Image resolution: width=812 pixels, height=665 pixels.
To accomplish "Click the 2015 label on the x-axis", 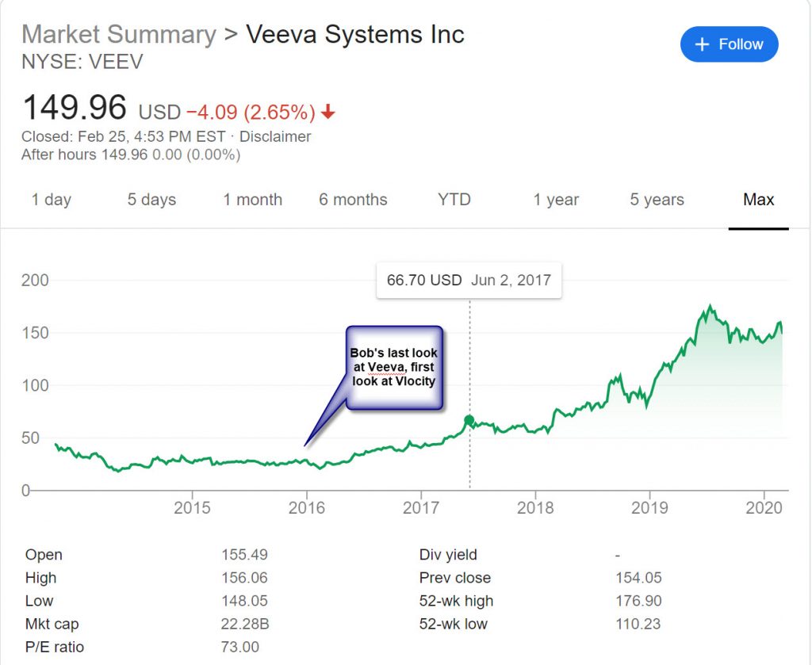I will point(192,507).
